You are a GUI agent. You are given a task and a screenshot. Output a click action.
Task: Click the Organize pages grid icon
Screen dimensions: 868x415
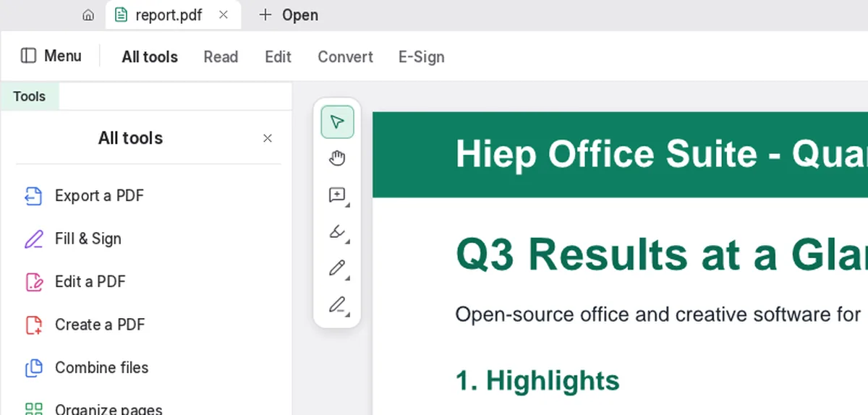[33, 409]
